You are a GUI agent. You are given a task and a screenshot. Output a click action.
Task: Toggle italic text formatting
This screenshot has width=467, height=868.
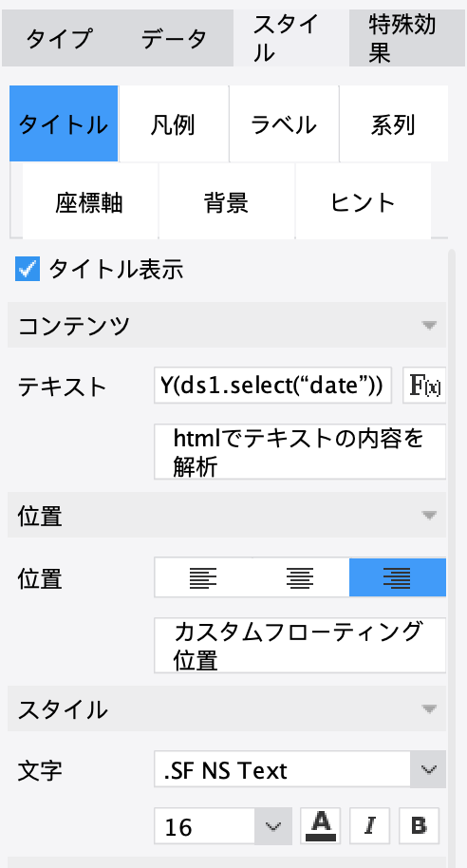[x=369, y=826]
